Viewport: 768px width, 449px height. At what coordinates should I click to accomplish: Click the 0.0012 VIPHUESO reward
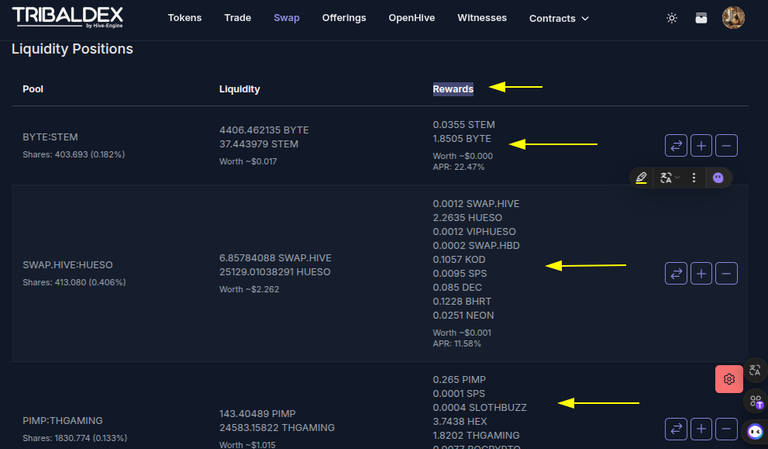[474, 232]
